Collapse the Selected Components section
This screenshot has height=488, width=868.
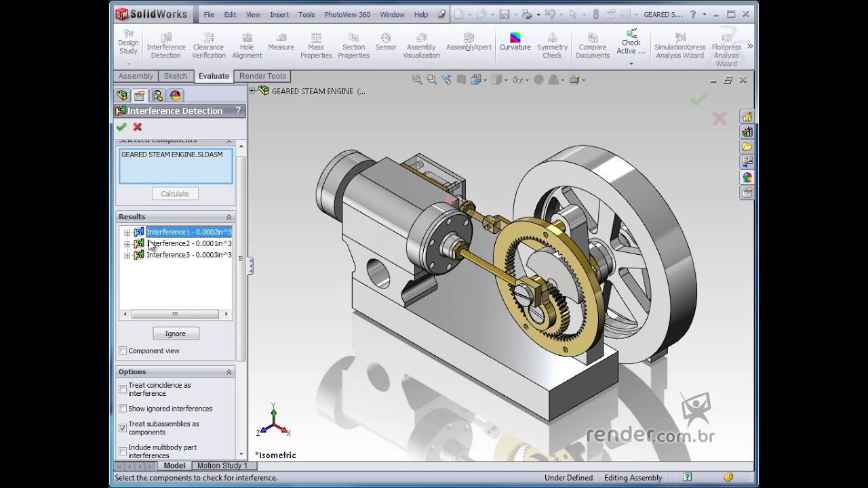tap(229, 141)
